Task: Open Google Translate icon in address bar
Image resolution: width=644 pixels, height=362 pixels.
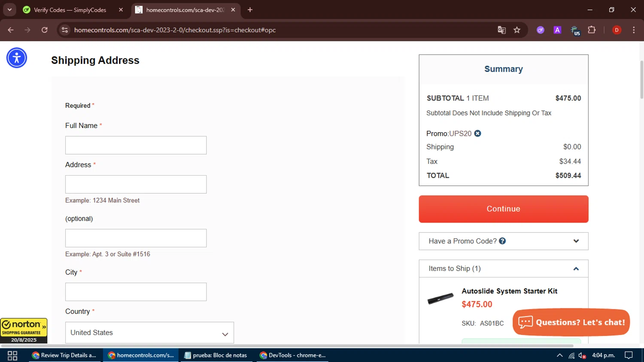Action: click(501, 30)
